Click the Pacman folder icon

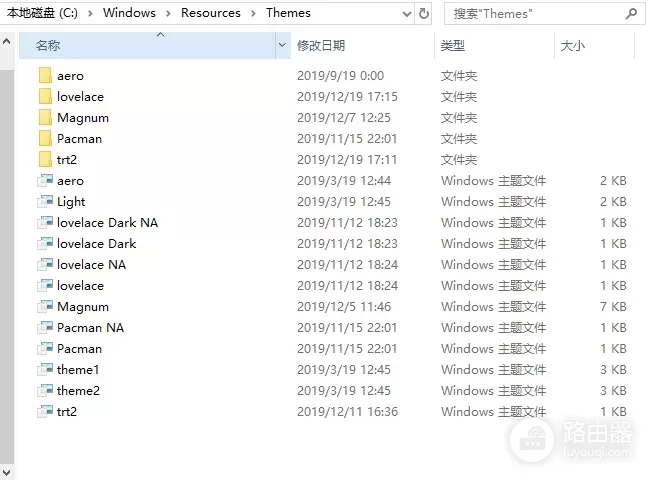[45, 138]
